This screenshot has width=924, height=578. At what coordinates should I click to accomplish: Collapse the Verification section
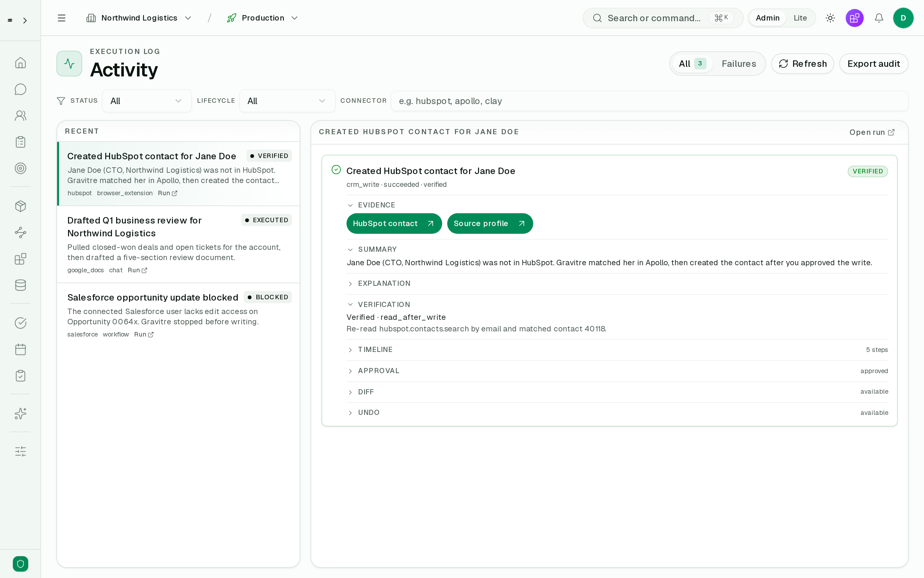(x=617, y=305)
